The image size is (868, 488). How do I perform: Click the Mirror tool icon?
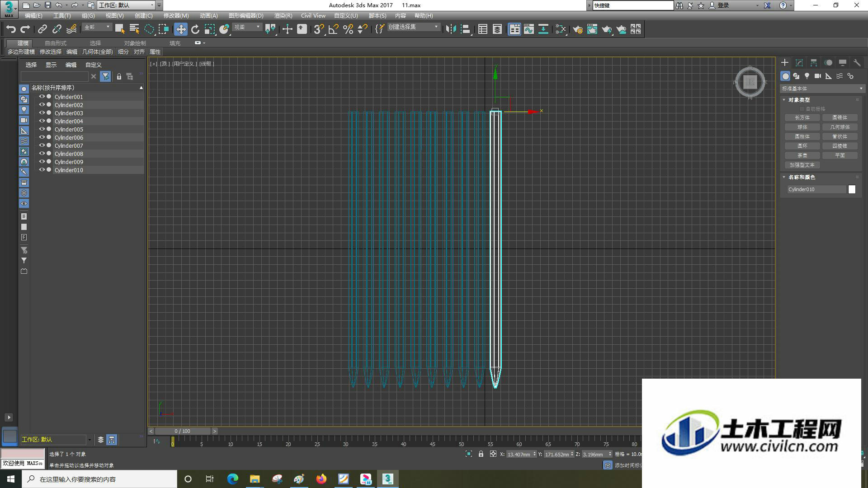click(451, 29)
